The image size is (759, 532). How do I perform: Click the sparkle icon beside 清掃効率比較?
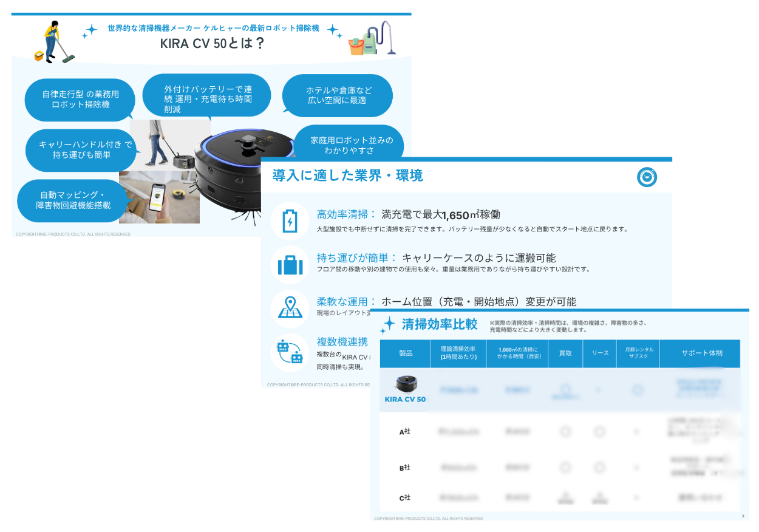pos(387,326)
